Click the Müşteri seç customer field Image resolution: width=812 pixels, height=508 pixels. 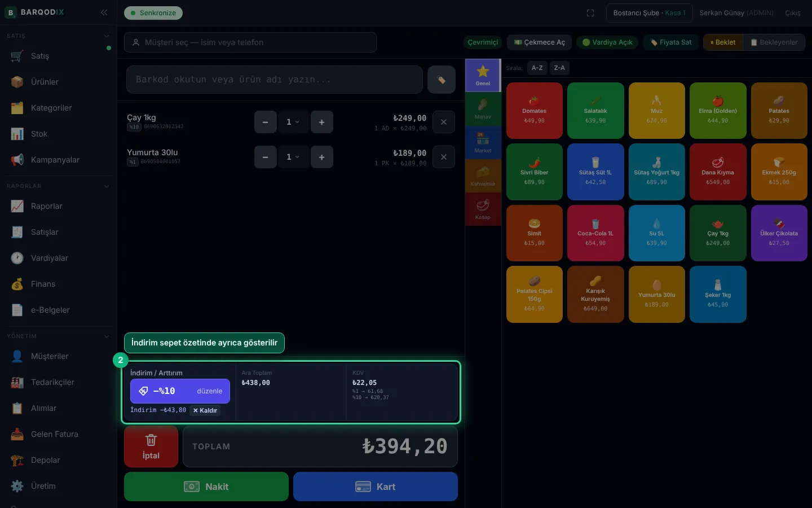click(x=250, y=42)
